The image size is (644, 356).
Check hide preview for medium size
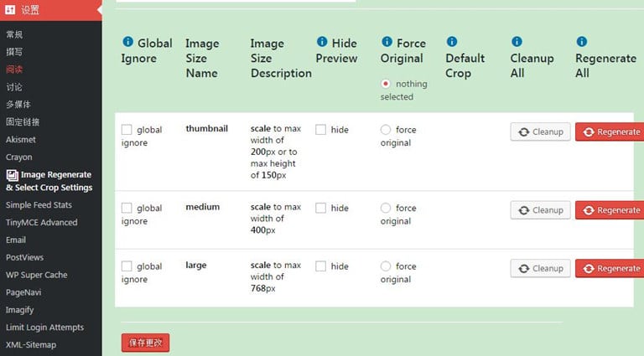coord(321,209)
